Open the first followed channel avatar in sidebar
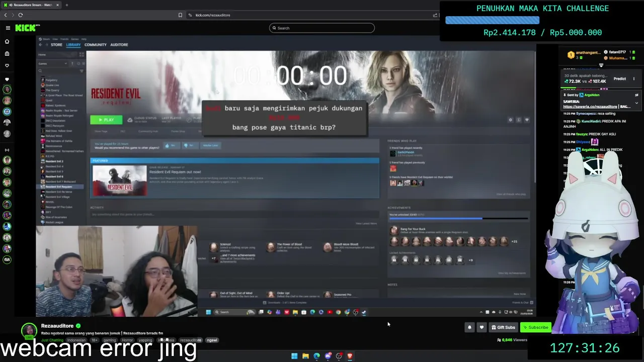644x362 pixels. pos(7,89)
